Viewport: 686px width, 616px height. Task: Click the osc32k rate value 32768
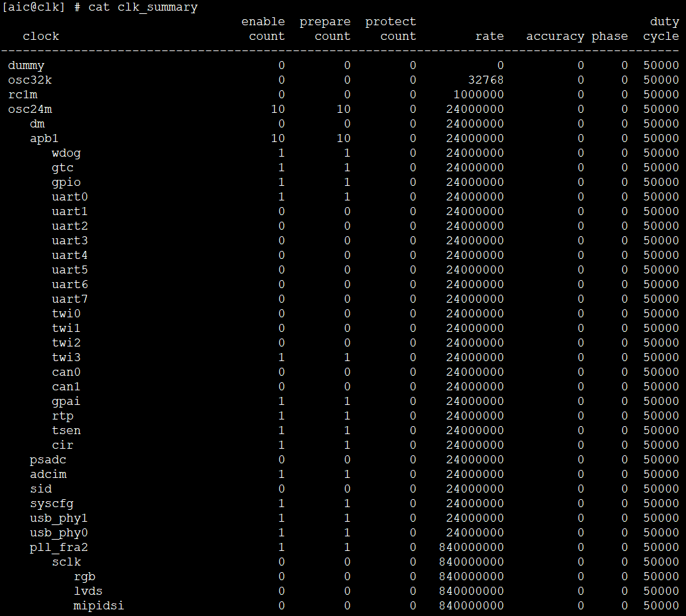click(486, 80)
